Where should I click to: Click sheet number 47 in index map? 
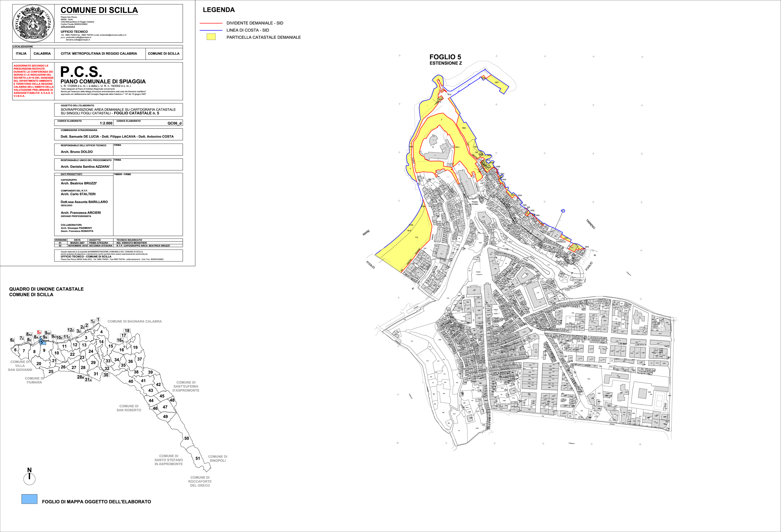tap(165, 407)
